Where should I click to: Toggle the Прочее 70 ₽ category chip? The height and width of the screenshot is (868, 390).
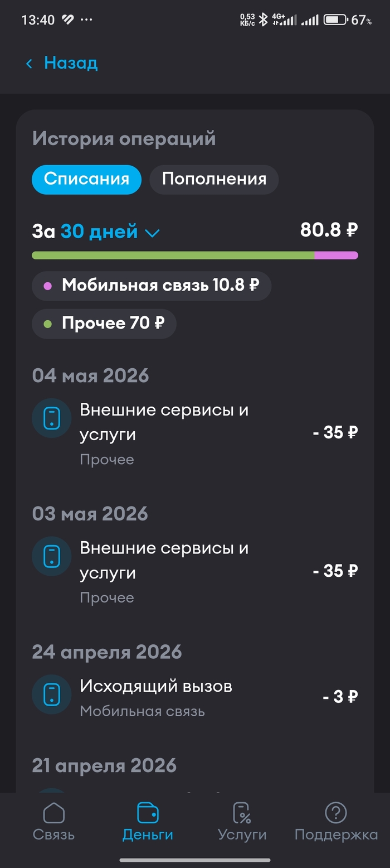[x=104, y=324]
